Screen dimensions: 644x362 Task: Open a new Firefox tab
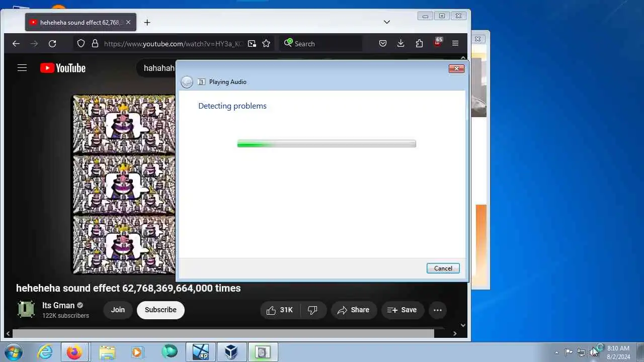[147, 23]
